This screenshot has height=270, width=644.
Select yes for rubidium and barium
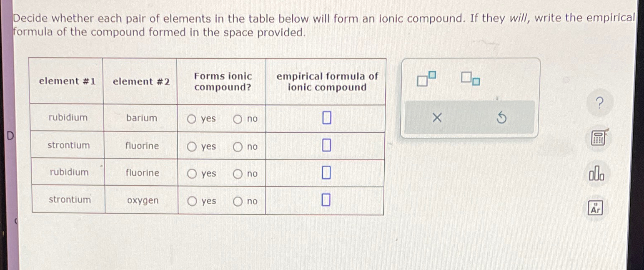(191, 119)
